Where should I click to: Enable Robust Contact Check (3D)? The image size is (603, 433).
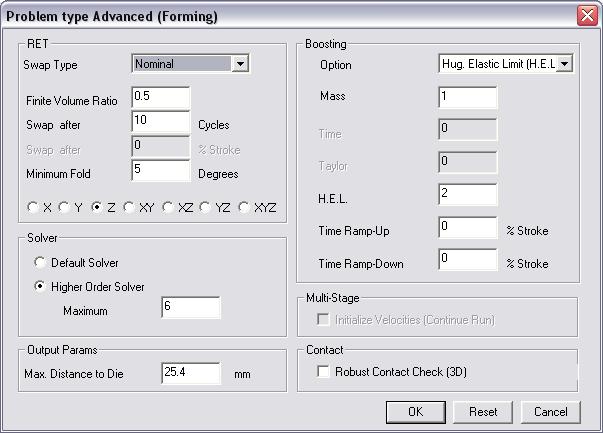click(323, 371)
